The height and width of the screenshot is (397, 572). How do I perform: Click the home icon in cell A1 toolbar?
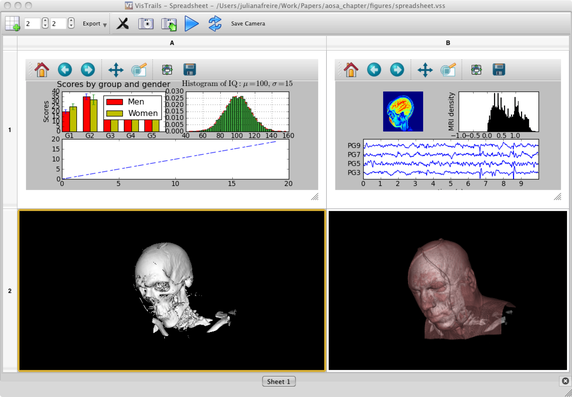coord(42,69)
